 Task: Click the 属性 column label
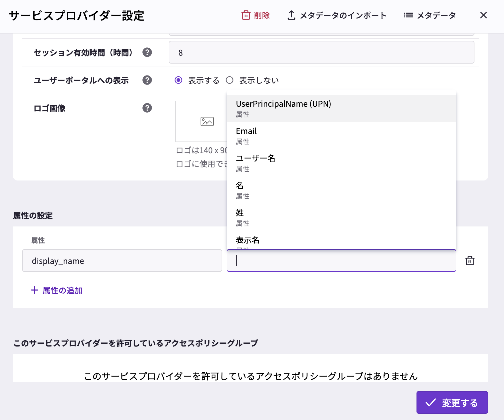tap(38, 240)
